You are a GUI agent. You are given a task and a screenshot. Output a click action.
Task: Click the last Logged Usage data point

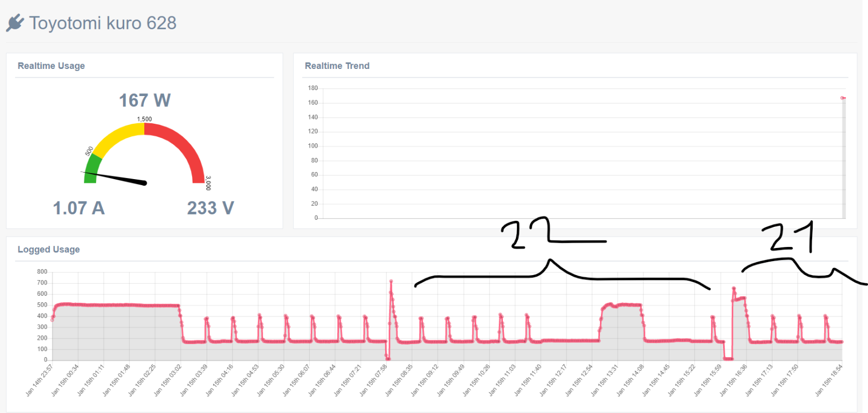point(841,342)
